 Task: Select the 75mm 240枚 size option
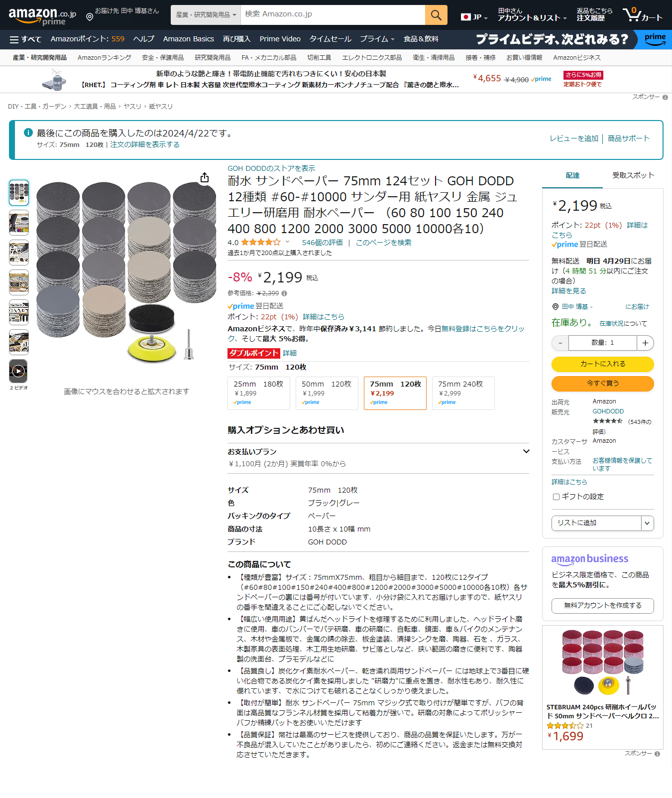pyautogui.click(x=463, y=393)
